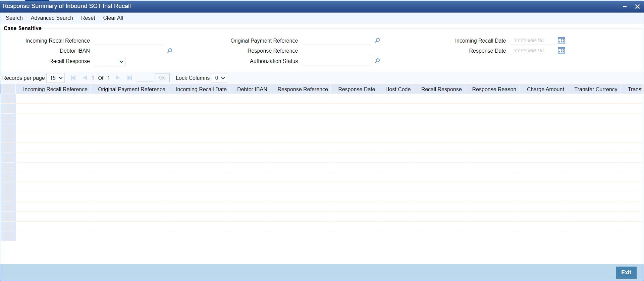Focus the Authorization Status input field
The width and height of the screenshot is (644, 281).
(x=337, y=61)
